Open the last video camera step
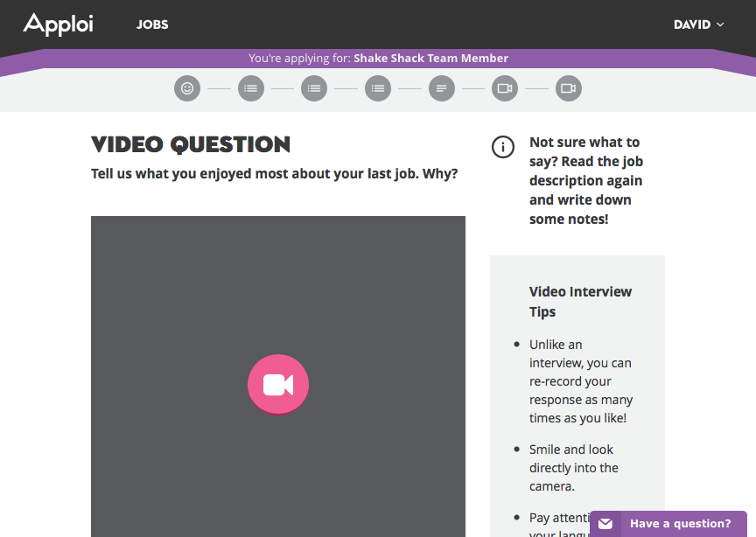 569,88
